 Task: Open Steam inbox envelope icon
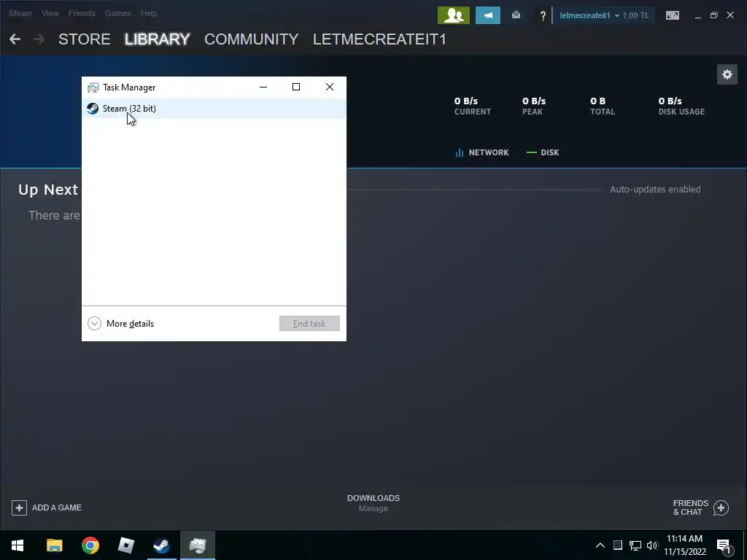tap(516, 15)
